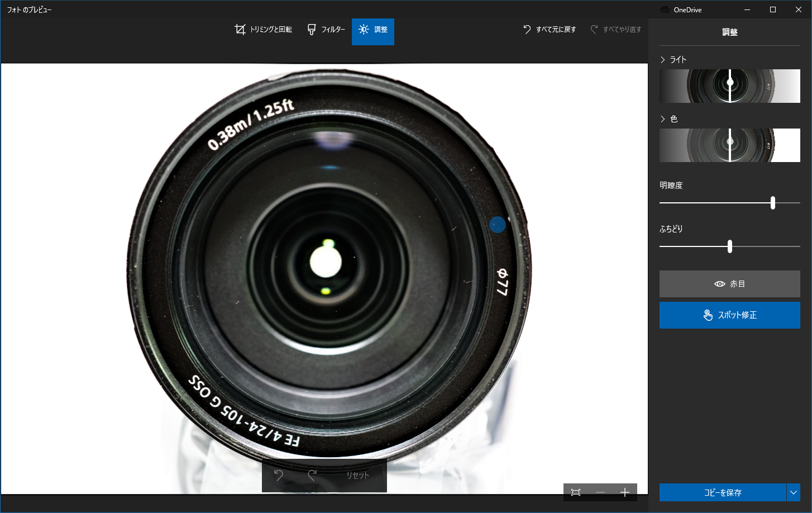Screen dimensions: 812x513
Task: Click the コピーを保存 save copy button
Action: pyautogui.click(x=723, y=492)
